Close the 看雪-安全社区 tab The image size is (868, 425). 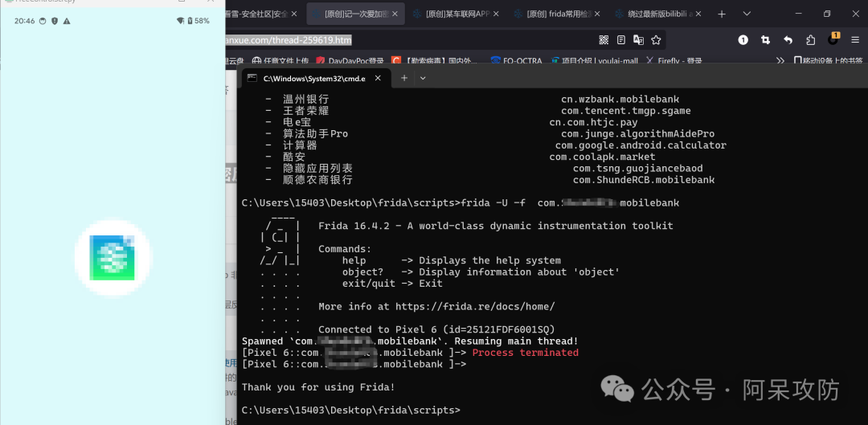(294, 14)
